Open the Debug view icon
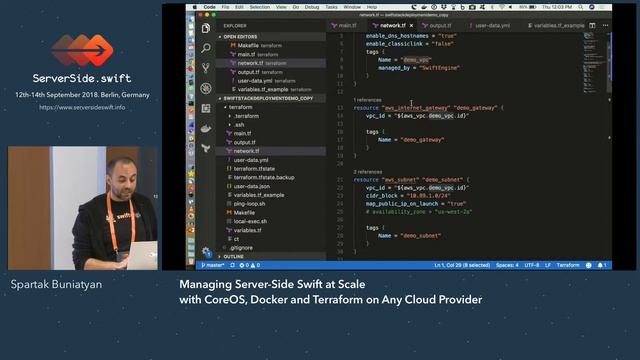The image size is (640, 360). coord(206,88)
